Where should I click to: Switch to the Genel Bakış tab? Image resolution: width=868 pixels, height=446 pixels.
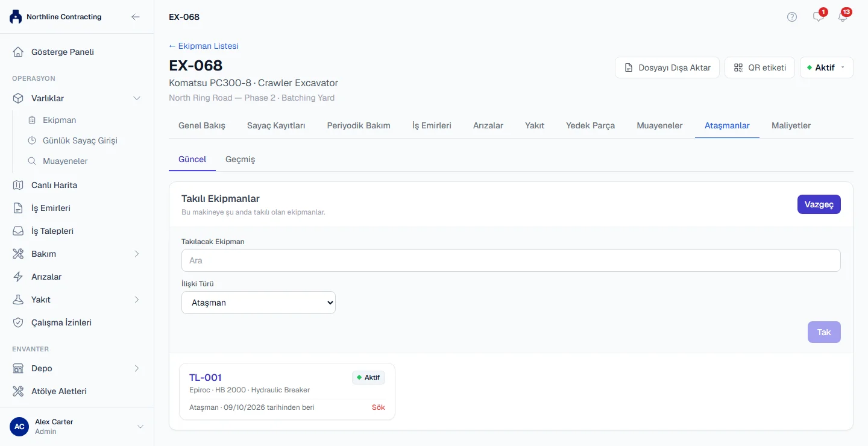202,125
